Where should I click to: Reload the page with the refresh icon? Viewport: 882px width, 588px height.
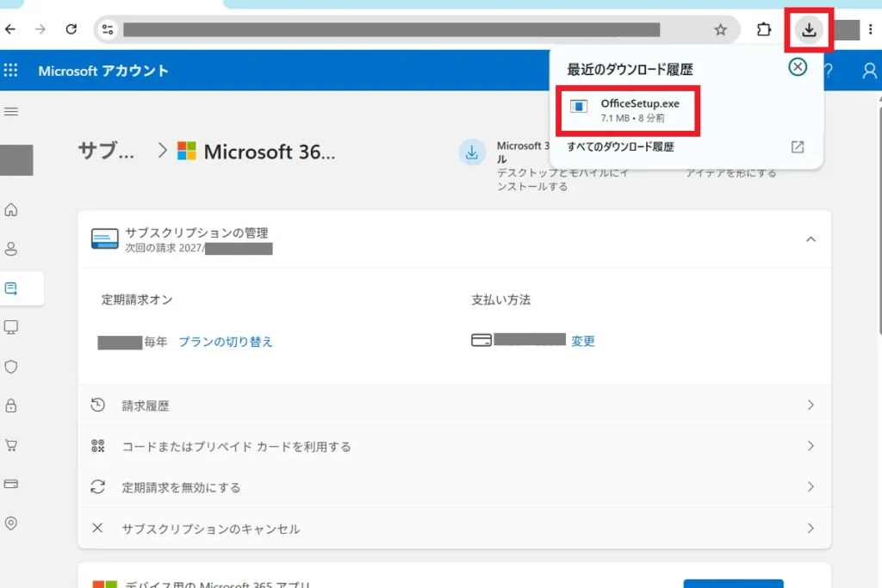pyautogui.click(x=71, y=29)
